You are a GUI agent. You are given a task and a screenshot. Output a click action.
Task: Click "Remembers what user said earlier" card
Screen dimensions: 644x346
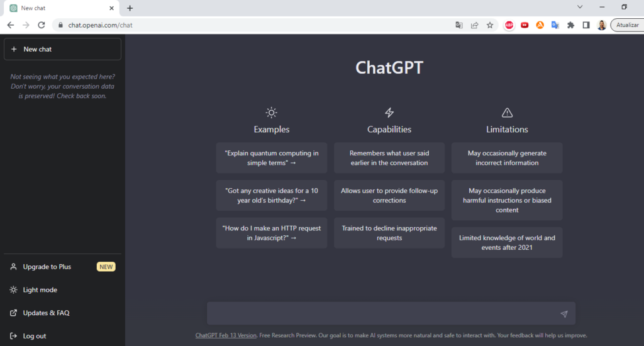(x=389, y=158)
